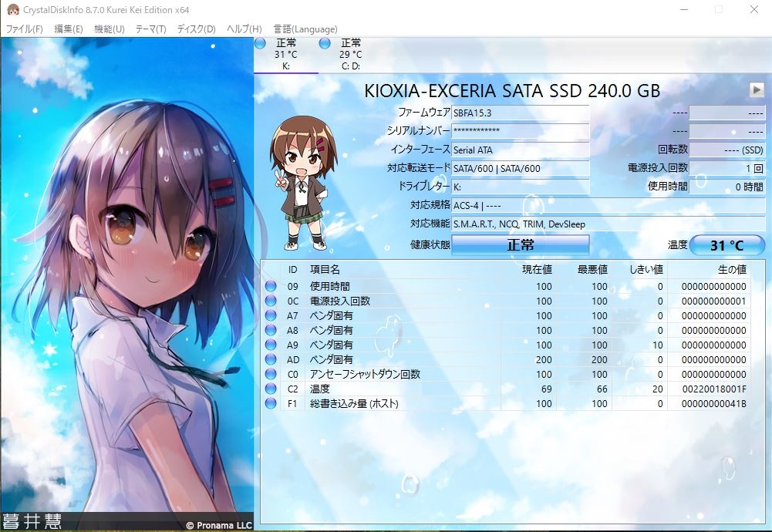Click raw value 00220018001F
The image size is (772, 532).
click(714, 389)
